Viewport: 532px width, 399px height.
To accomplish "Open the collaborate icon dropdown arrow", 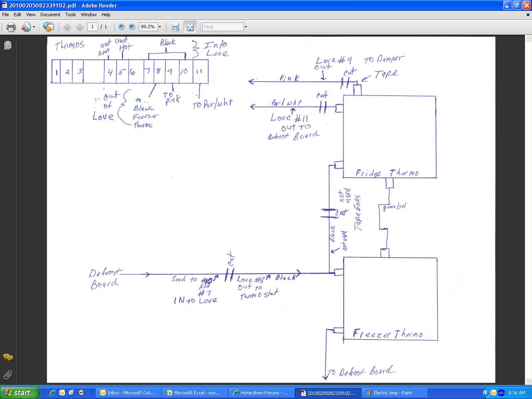I will 34,27.
